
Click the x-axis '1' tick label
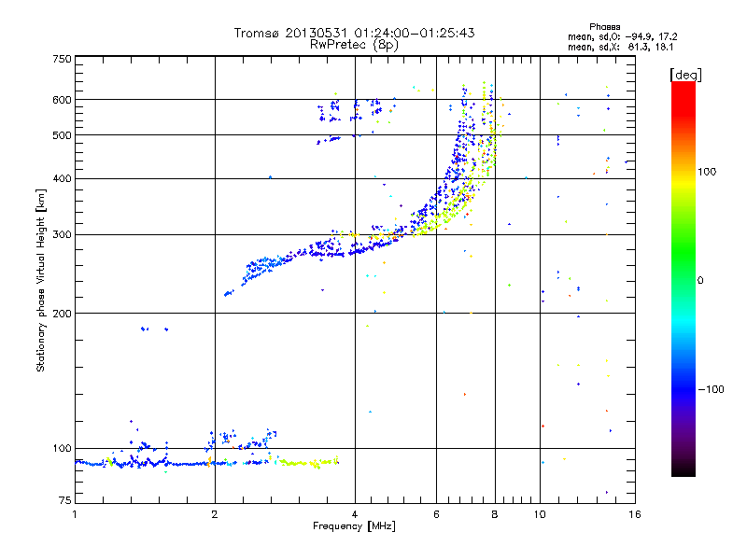tap(75, 514)
